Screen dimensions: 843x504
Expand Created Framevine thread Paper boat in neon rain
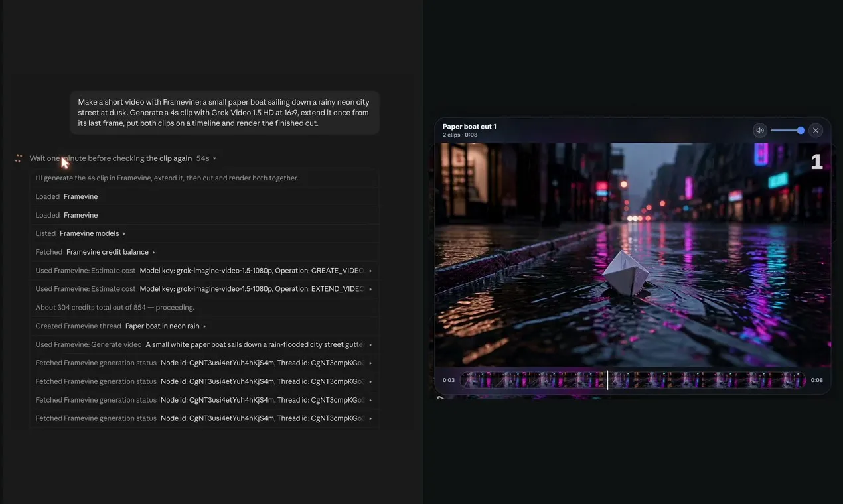click(x=204, y=326)
